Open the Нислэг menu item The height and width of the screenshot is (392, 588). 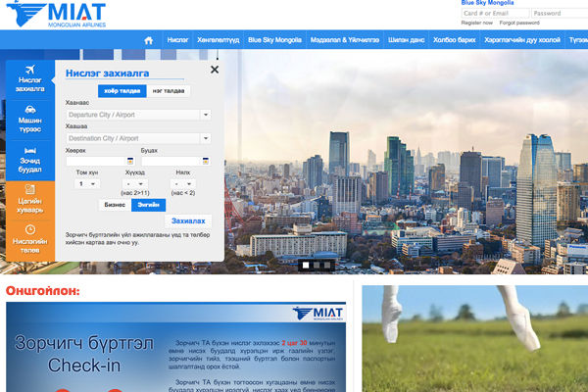point(177,40)
